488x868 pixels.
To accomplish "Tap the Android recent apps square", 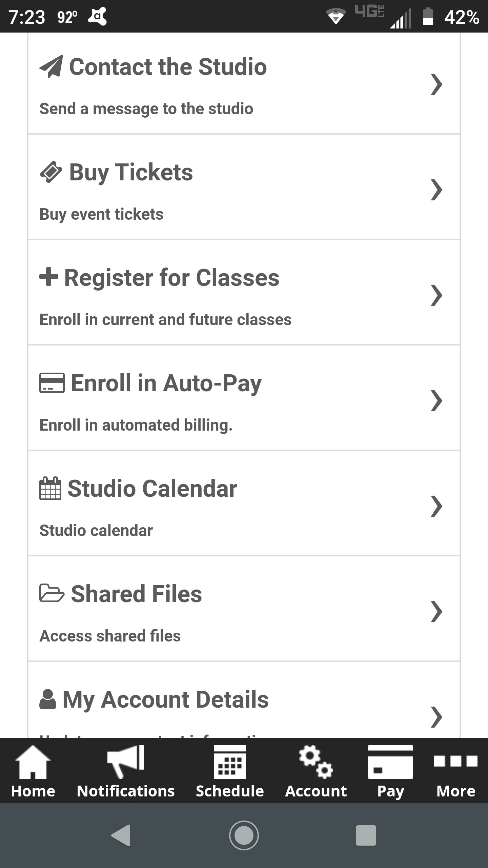I will [x=366, y=835].
